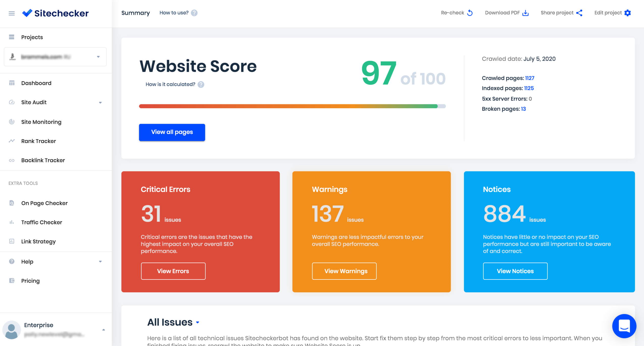
Task: Click the hamburger menu icon
Action: tap(12, 13)
